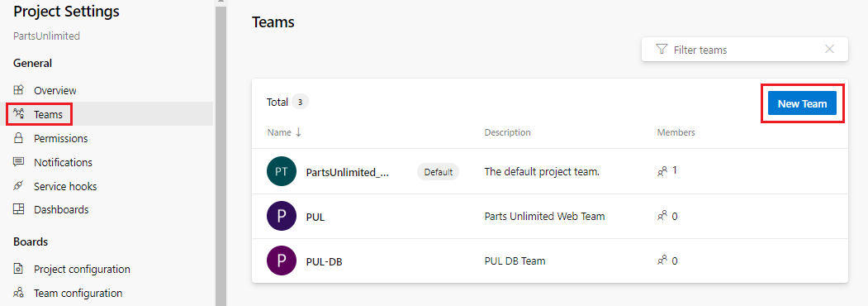Viewport: 868px width, 306px height.
Task: Click the filter funnel icon
Action: click(662, 50)
